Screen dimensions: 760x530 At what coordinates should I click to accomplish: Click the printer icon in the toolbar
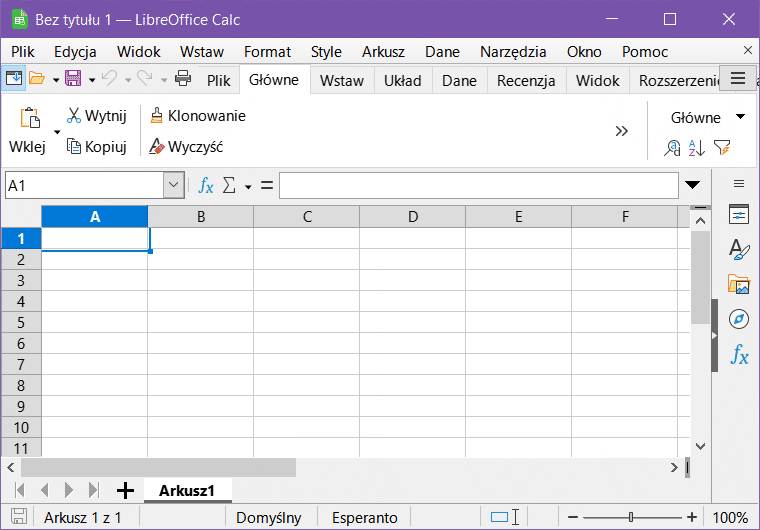(183, 79)
